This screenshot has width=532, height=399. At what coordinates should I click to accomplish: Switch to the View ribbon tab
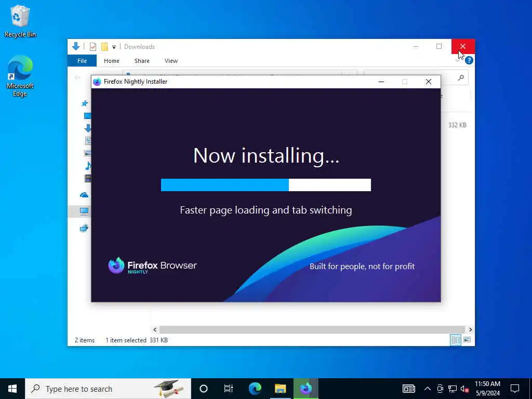171,61
